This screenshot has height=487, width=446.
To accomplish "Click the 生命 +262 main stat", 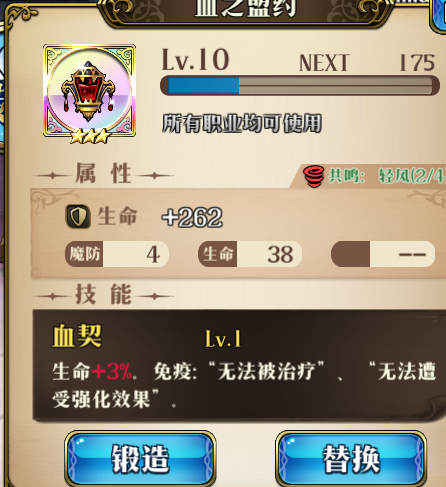I will (x=160, y=217).
